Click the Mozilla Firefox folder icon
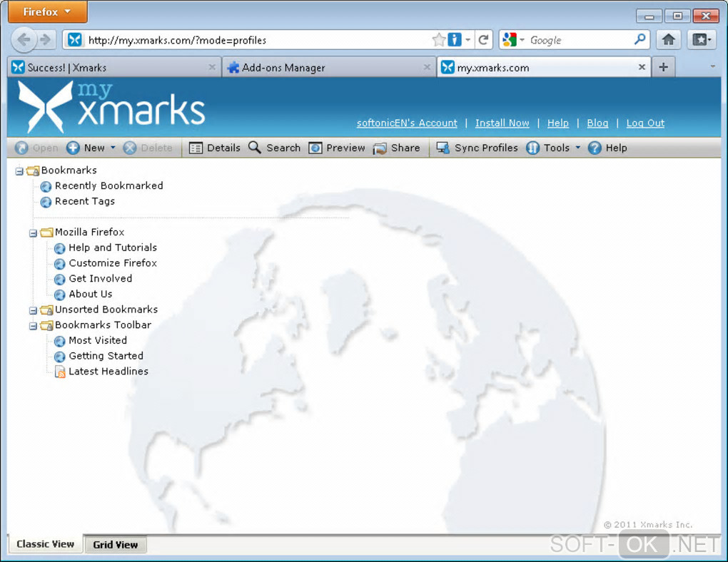This screenshot has width=728, height=562. point(46,232)
